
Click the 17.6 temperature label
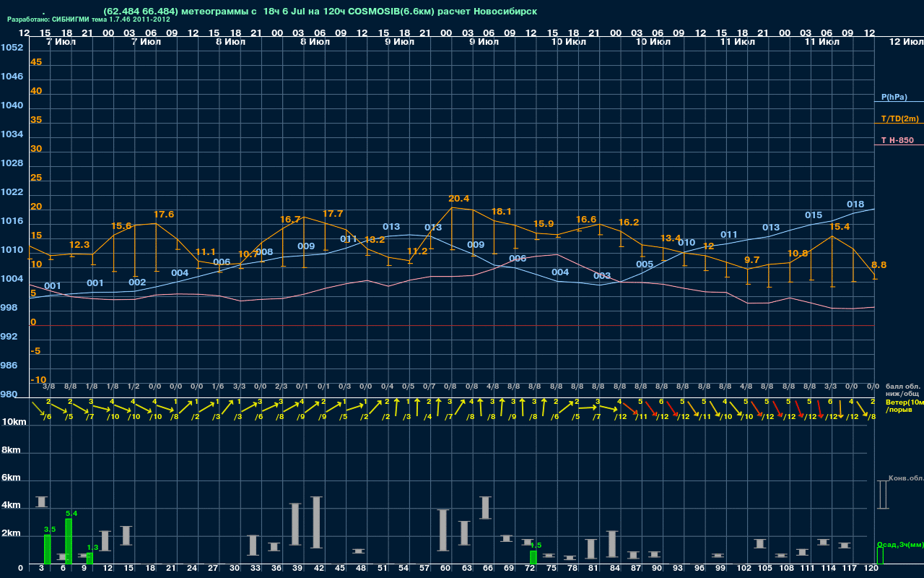click(164, 215)
